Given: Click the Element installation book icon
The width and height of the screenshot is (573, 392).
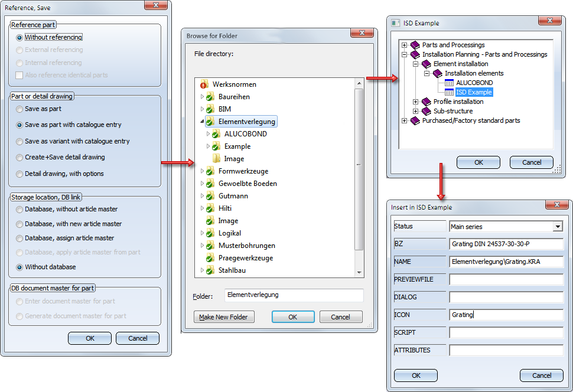Looking at the screenshot, I should point(427,64).
